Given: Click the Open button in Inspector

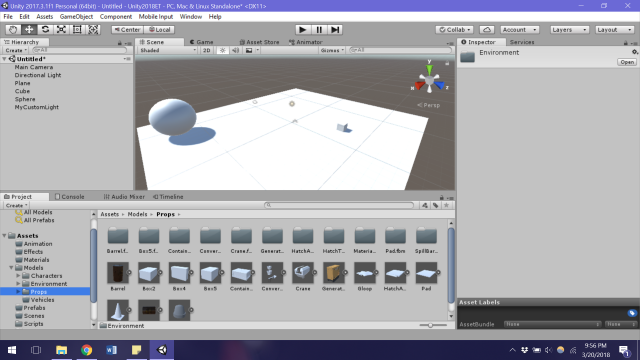Looking at the screenshot, I should (x=627, y=62).
